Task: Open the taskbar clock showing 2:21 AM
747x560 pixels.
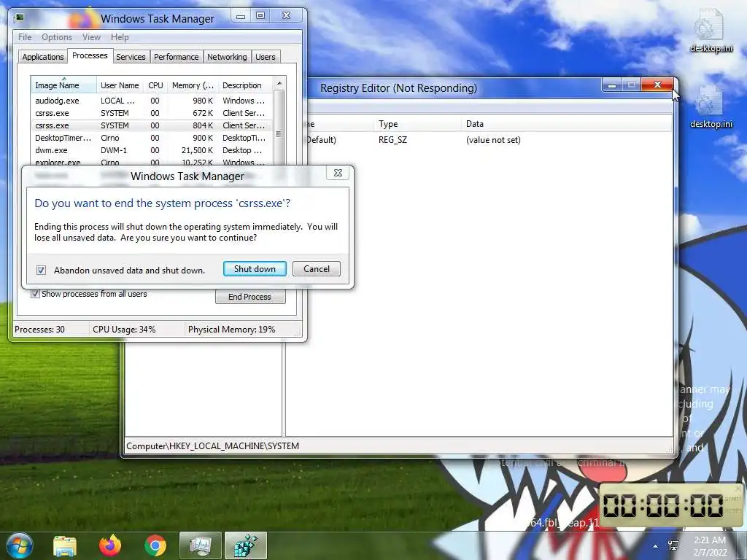Action: [x=710, y=545]
